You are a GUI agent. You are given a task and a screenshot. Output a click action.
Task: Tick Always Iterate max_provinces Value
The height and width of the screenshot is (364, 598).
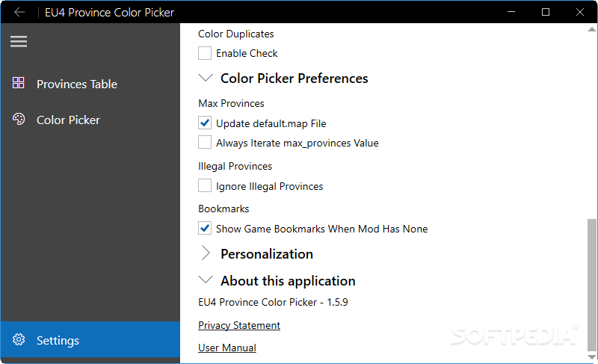point(205,143)
